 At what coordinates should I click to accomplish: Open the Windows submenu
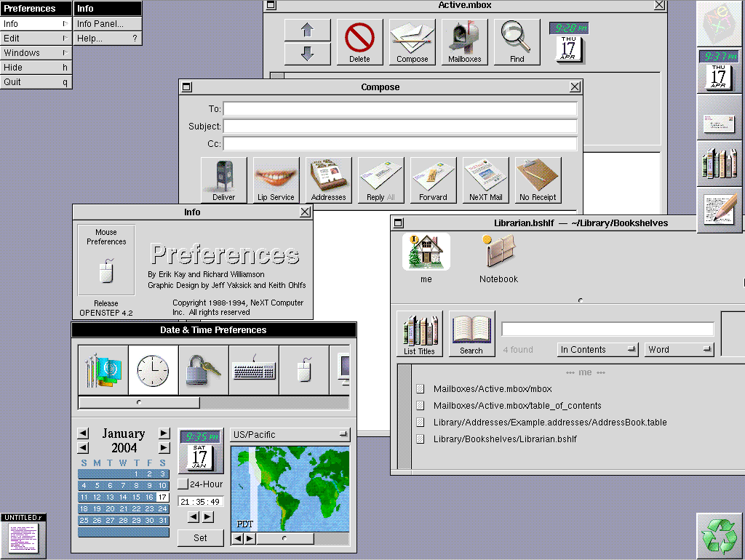(36, 52)
